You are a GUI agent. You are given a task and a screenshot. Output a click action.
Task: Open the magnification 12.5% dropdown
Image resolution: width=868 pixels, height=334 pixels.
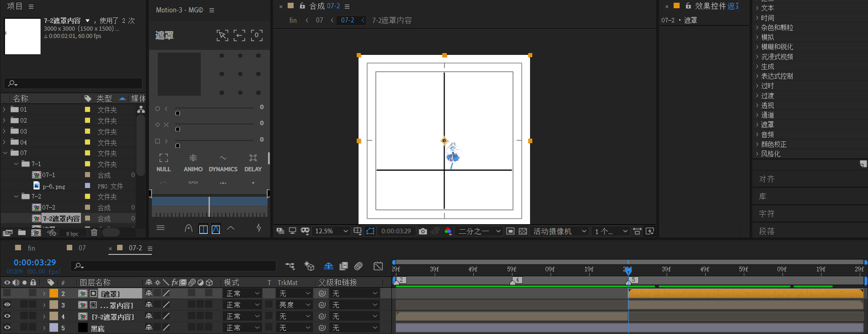coord(332,232)
